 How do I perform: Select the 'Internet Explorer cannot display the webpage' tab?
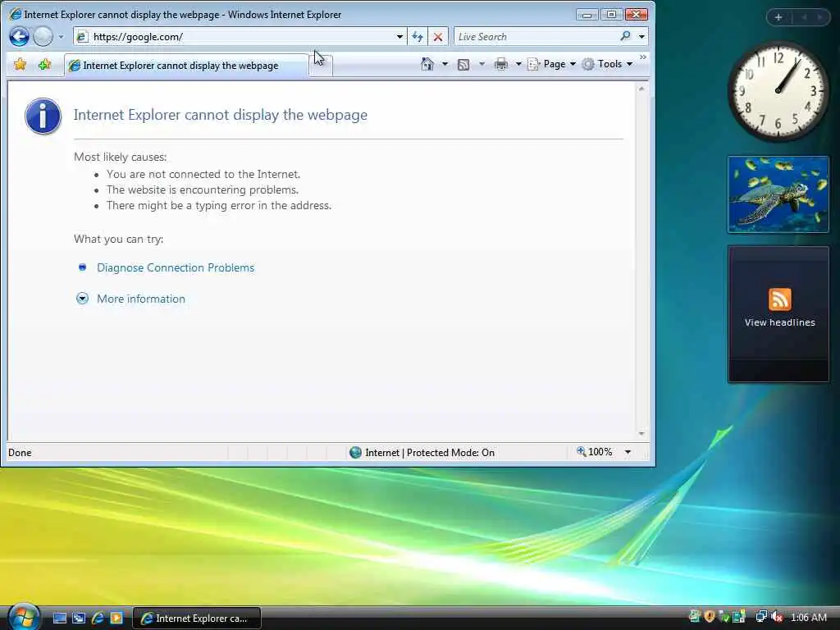[186, 66]
